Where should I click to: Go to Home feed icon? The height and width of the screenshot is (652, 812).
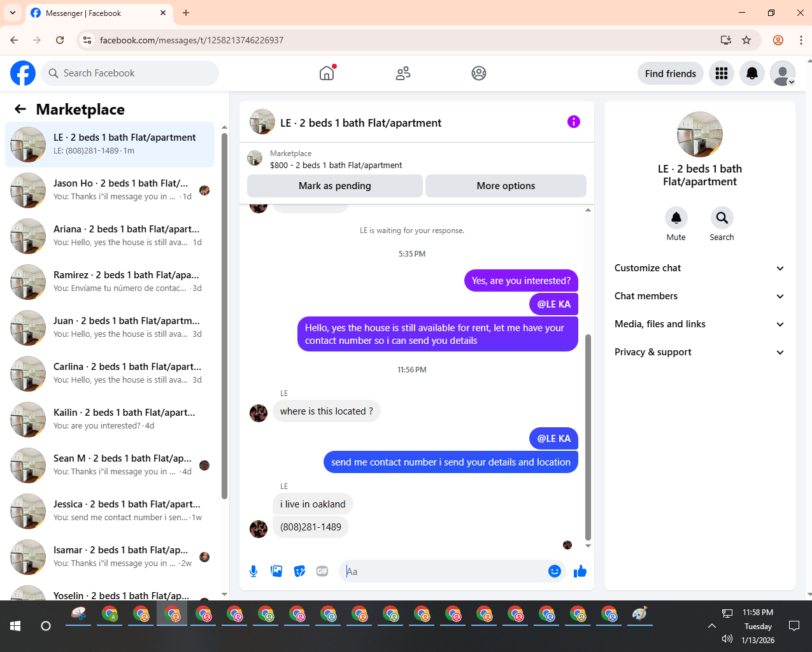coord(327,73)
